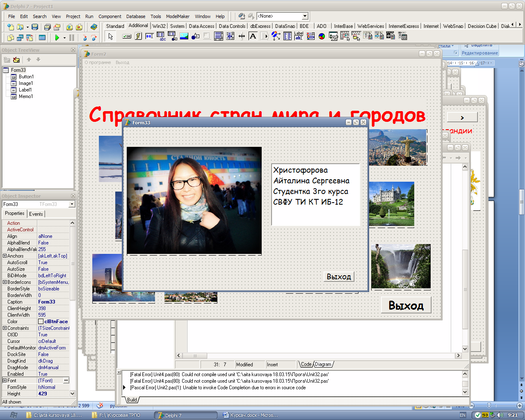Switch to the Events tab
Screen dimensions: 525x420
[x=36, y=214]
